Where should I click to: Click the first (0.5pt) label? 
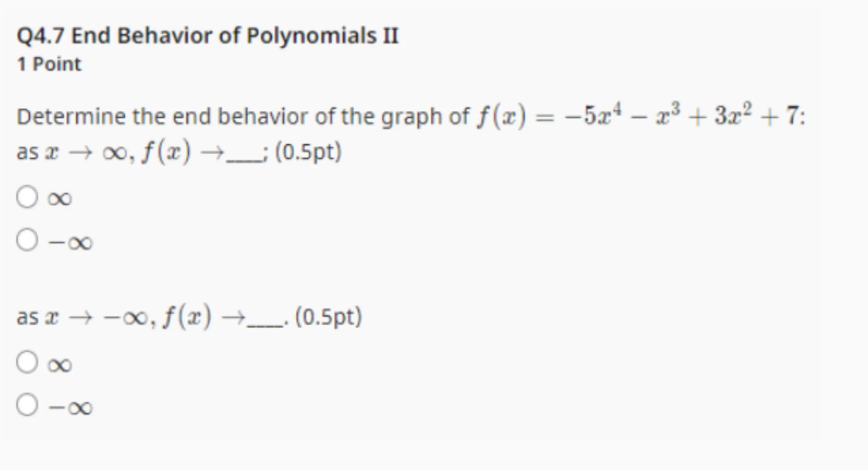(x=308, y=152)
